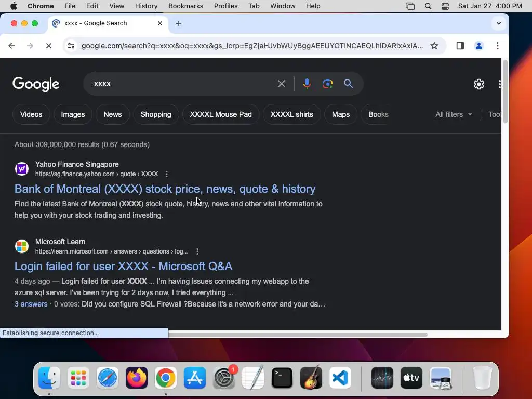Open the Bookmarks menu
The image size is (532, 399).
coord(185,6)
